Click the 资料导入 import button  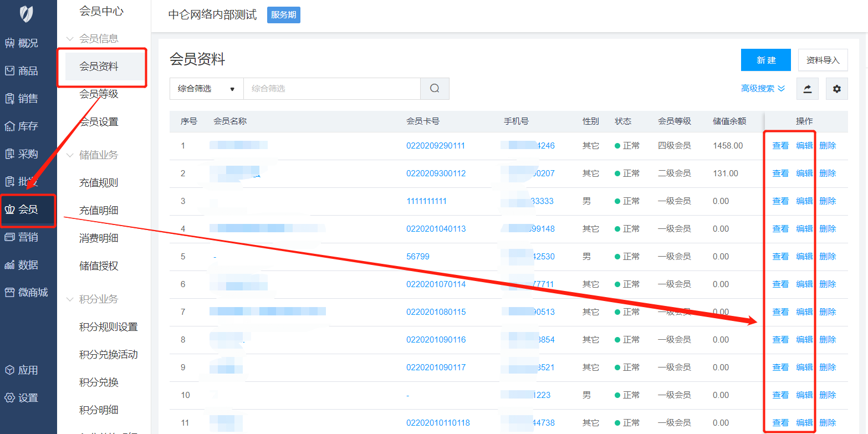tap(823, 60)
